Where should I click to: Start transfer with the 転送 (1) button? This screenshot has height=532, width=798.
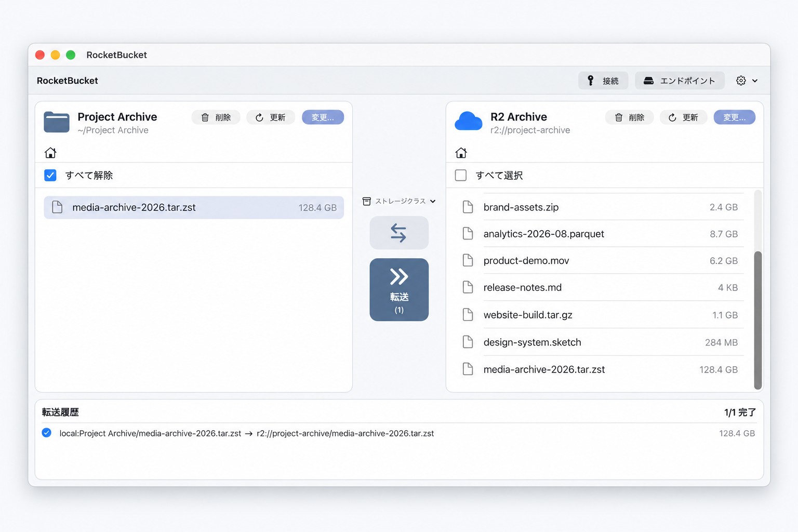coord(399,289)
